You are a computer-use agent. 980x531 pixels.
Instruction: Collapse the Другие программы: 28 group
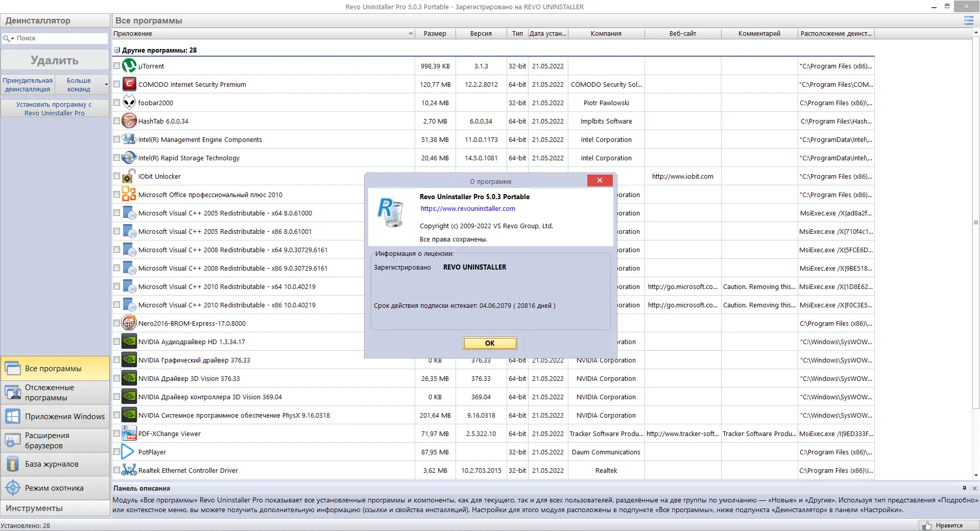pos(117,50)
